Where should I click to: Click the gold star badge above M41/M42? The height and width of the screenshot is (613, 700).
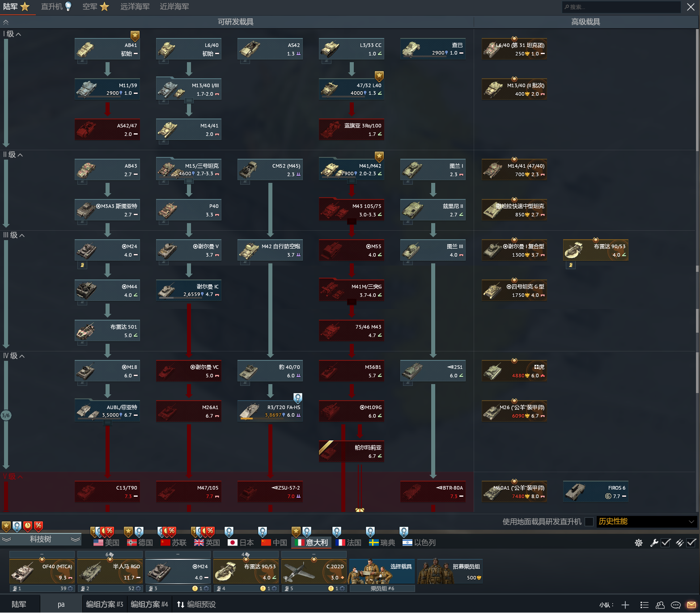point(379,156)
